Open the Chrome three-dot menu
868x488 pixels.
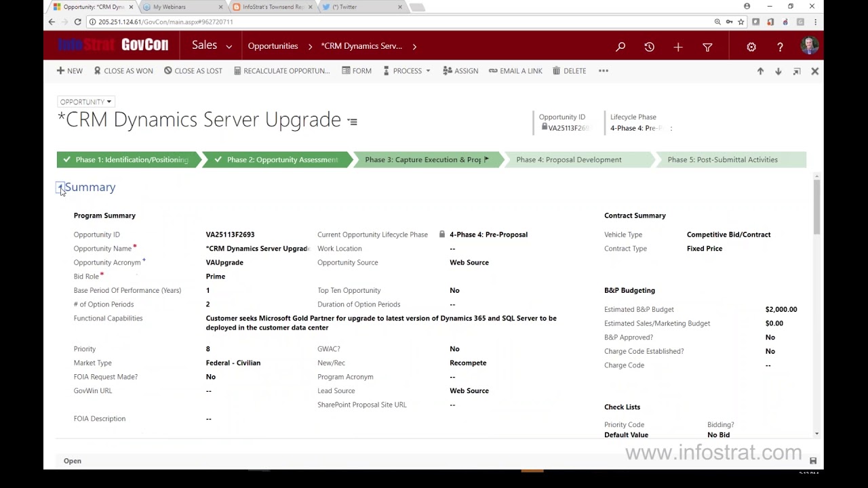815,22
